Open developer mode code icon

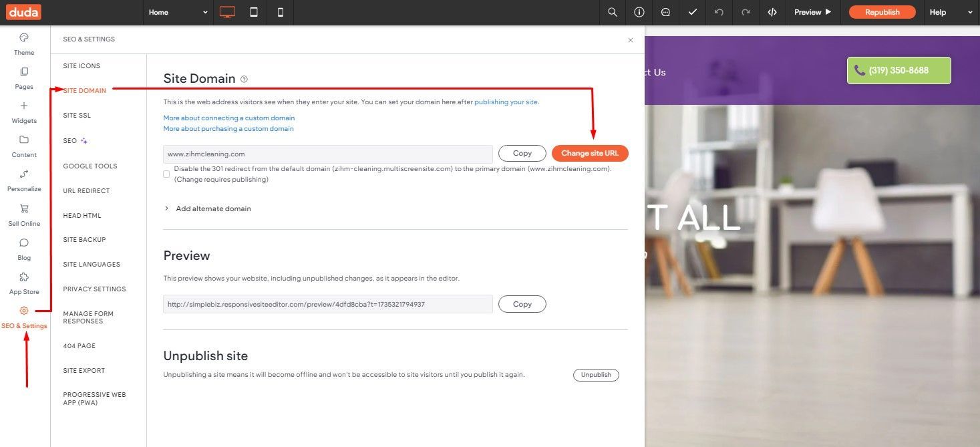click(772, 12)
